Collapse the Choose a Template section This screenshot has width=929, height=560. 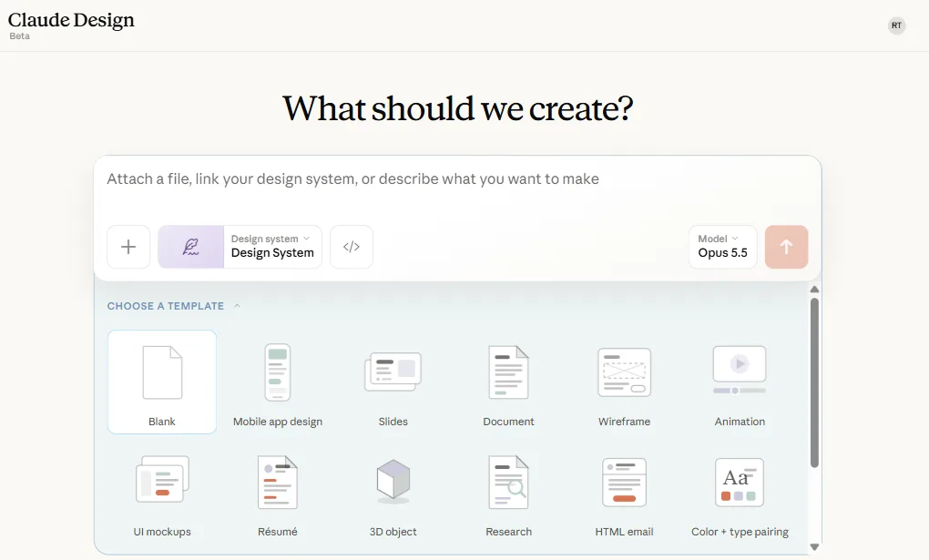pos(174,306)
